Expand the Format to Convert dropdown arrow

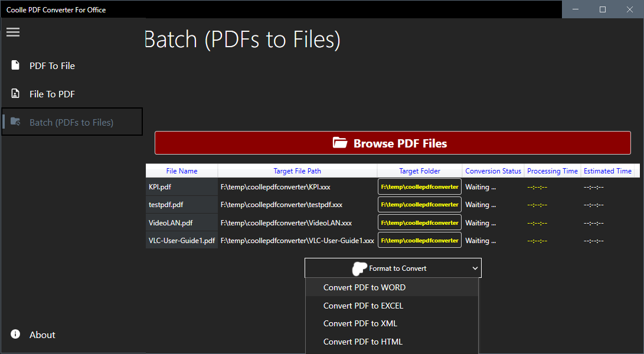pos(475,268)
